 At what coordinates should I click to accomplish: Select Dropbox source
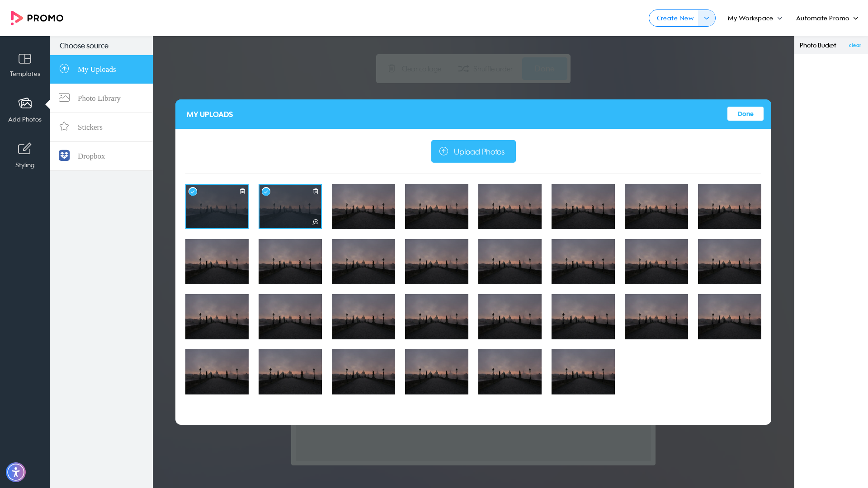tap(101, 156)
